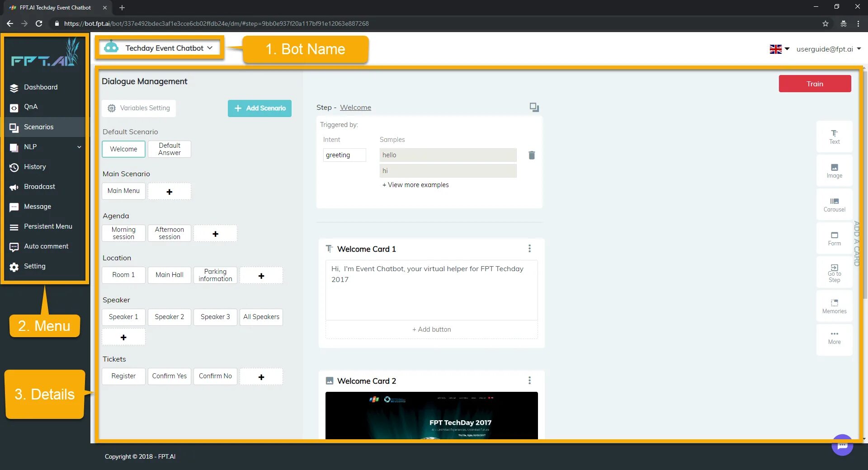
Task: Click the hi sample field
Action: (x=448, y=171)
